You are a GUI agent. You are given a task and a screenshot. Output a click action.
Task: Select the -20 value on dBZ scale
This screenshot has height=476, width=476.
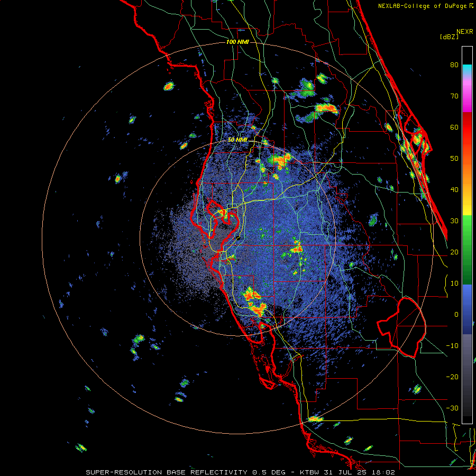pyautogui.click(x=452, y=377)
